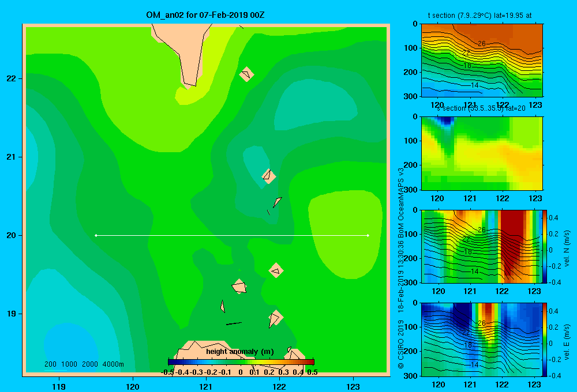577x392 pixels.
Task: Click the 18 contour label in vel. N section
Action: (468, 252)
